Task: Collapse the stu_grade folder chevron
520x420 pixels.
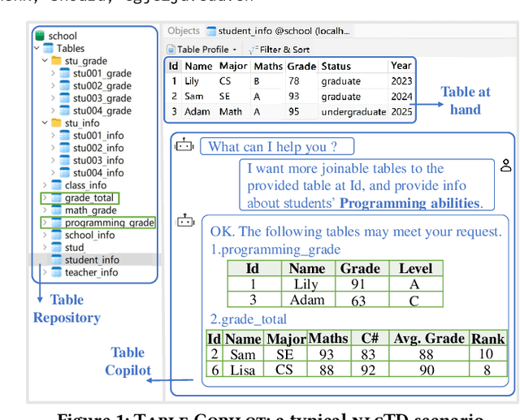Action: pos(45,60)
